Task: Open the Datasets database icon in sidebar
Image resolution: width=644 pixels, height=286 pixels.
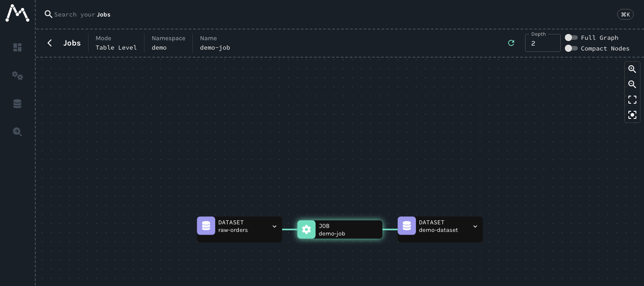Action: (x=17, y=104)
